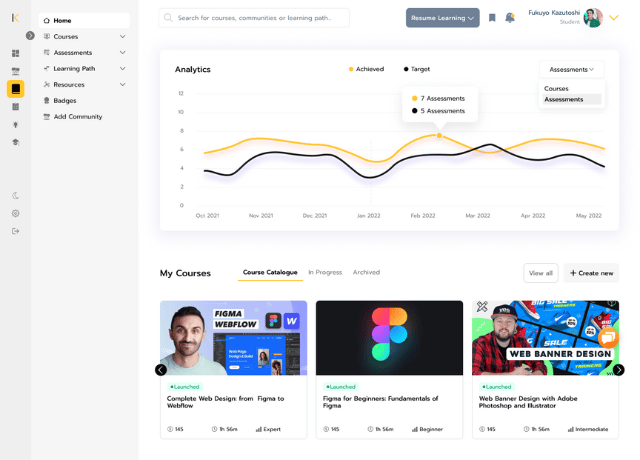Click the Jan 2022 axis label
The image size is (640, 460).
tap(369, 216)
